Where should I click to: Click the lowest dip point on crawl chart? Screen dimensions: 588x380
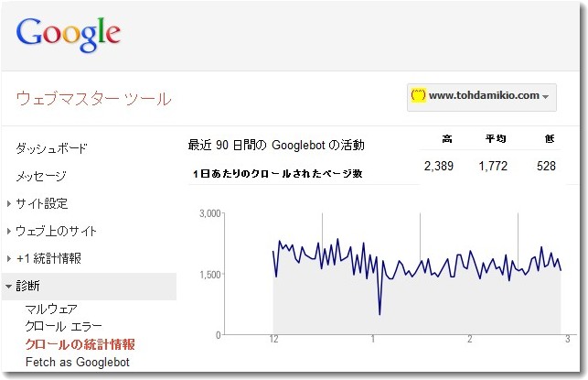380,314
